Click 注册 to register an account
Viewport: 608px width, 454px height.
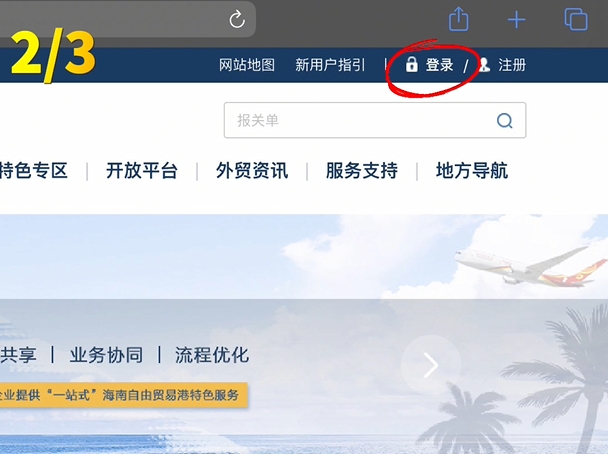[512, 65]
